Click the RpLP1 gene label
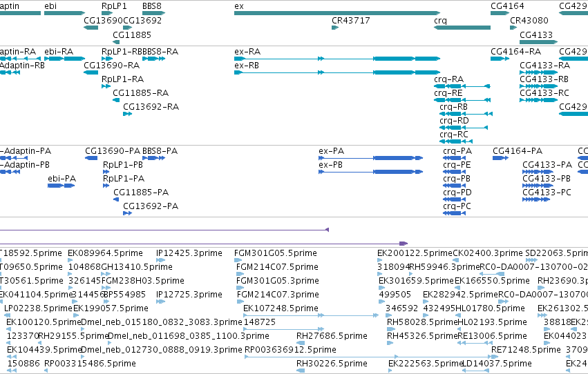588x374 pixels. click(114, 6)
